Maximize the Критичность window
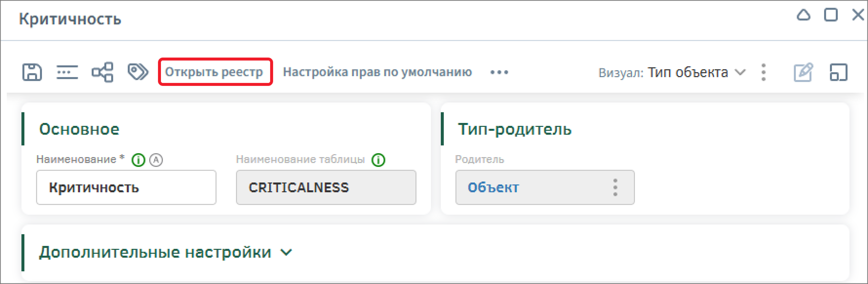Viewport: 868px width, 284px height. pyautogui.click(x=831, y=15)
